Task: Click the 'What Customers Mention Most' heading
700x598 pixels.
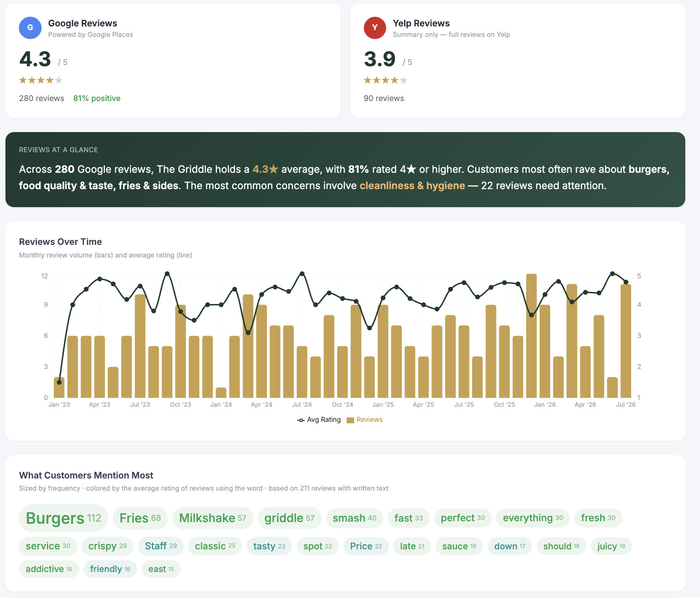Action: [x=86, y=476]
